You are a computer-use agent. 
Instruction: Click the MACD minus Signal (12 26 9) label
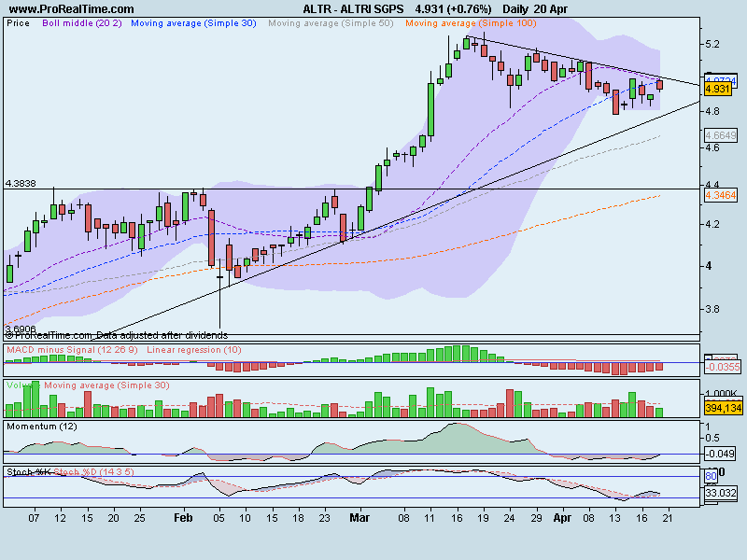tap(73, 350)
